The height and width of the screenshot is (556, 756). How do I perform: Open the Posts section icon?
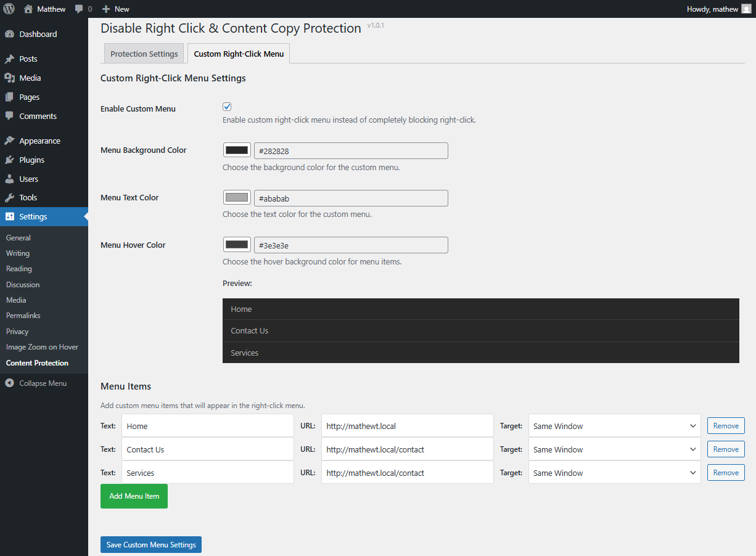click(10, 58)
